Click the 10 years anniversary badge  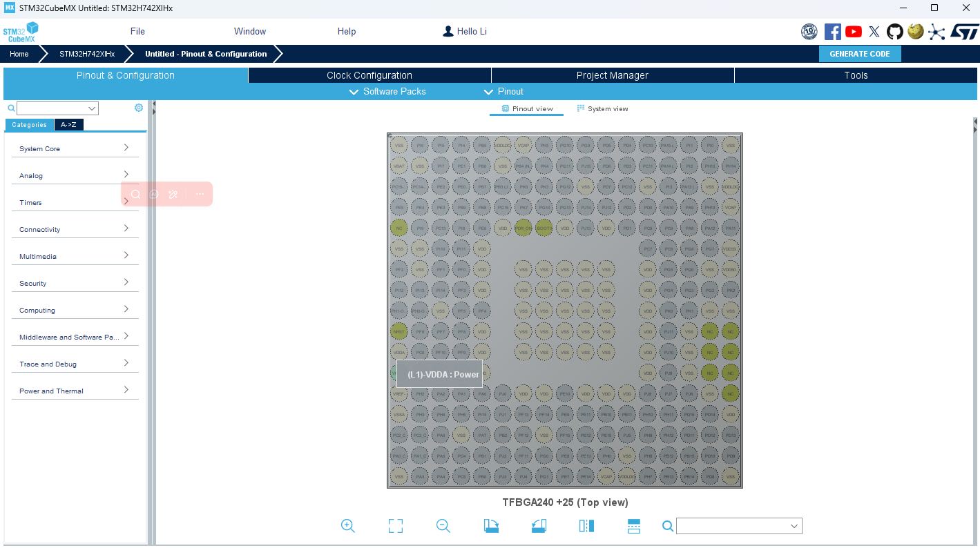coord(809,32)
